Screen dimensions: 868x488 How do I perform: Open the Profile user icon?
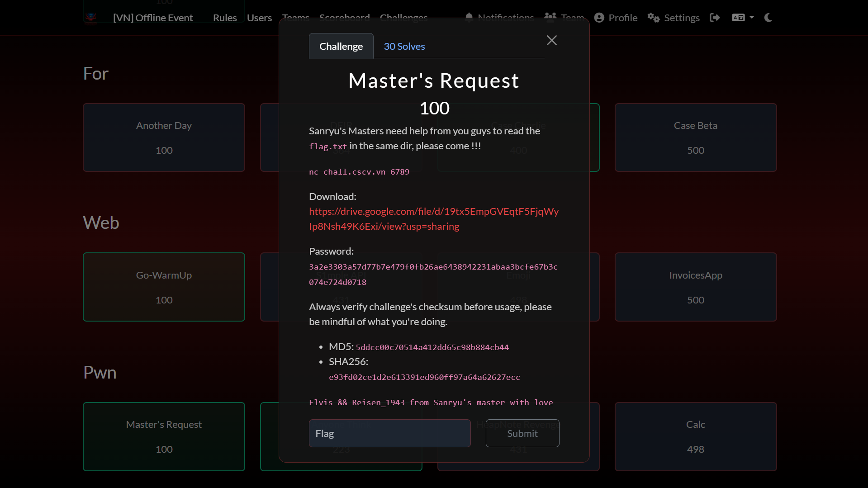[599, 18]
